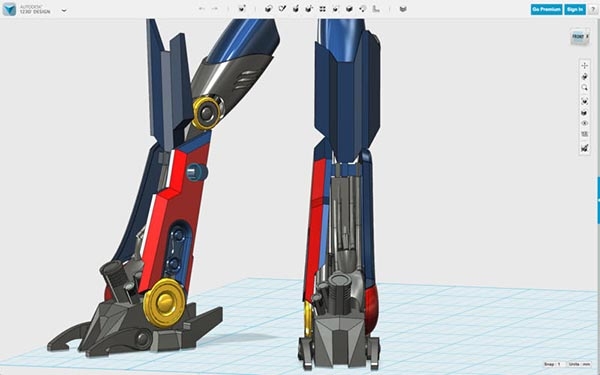Open the 123D Design application menu dropdown
Viewport: 600px width, 375px height.
pyautogui.click(x=64, y=10)
